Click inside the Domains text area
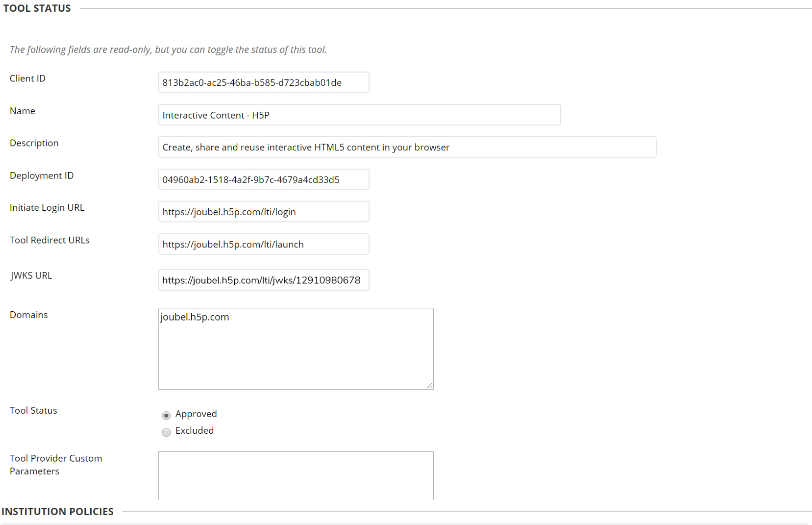 tap(295, 349)
